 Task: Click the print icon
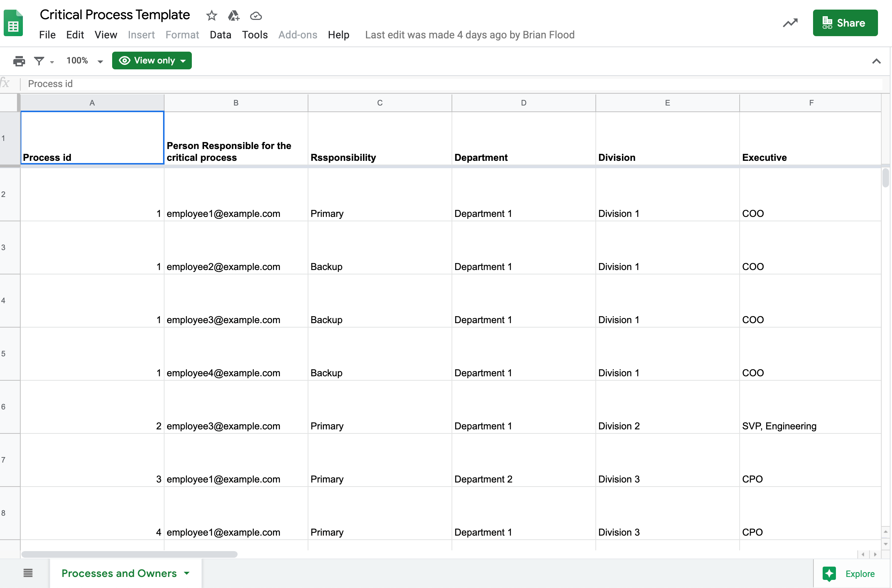(x=19, y=61)
